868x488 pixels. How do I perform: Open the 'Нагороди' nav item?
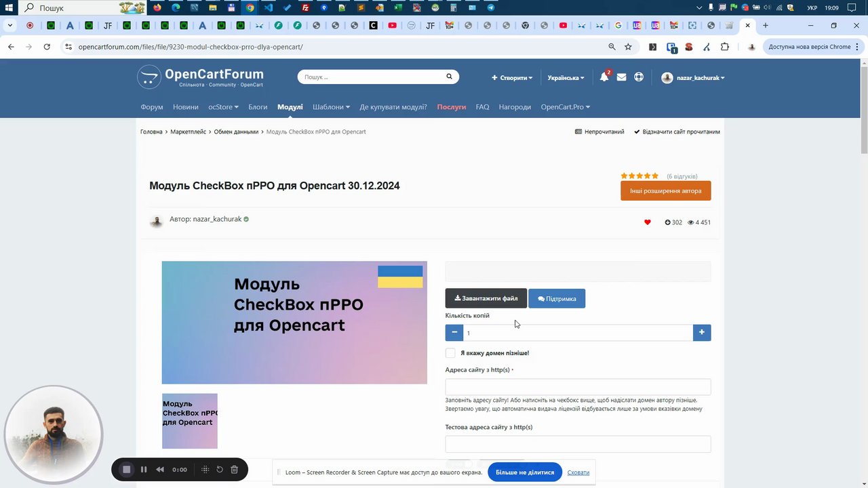coord(515,107)
